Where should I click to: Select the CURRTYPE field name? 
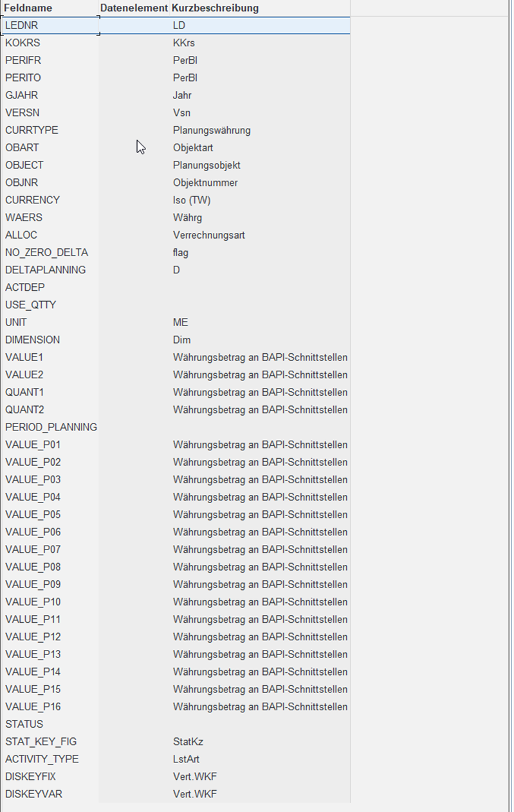32,130
